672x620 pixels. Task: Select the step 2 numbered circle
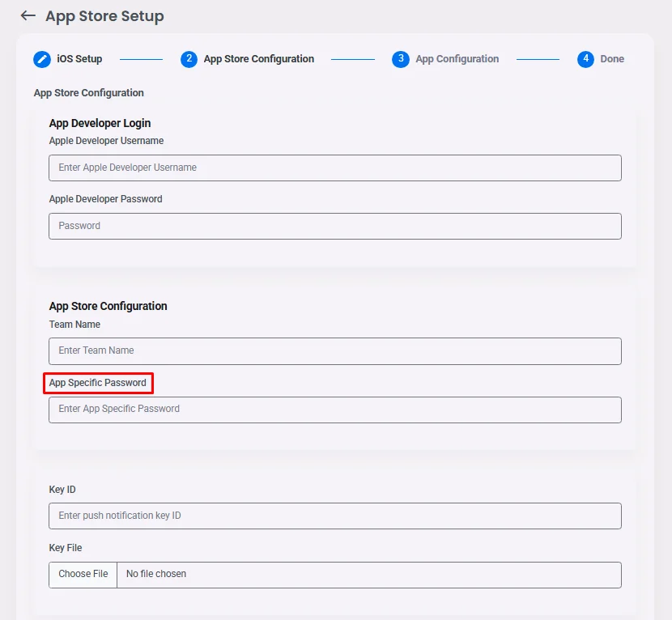pos(189,59)
